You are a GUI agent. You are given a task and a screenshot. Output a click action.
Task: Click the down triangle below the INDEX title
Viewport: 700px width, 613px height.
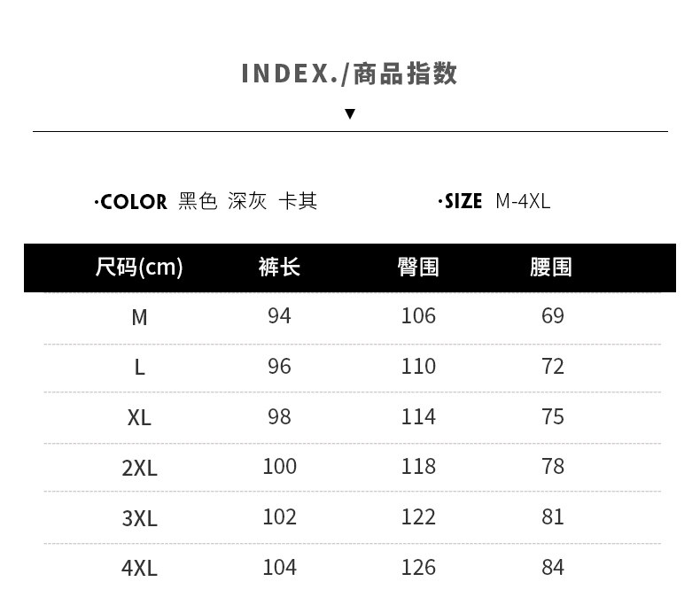pyautogui.click(x=350, y=113)
